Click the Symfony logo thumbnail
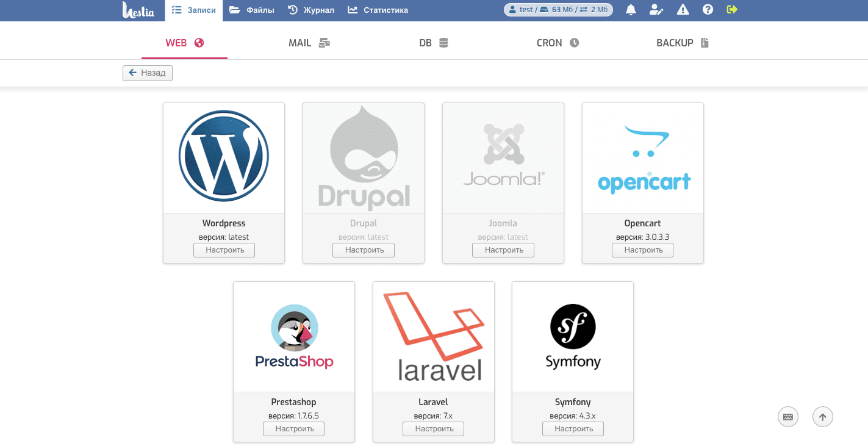The height and width of the screenshot is (446, 868). click(x=573, y=337)
